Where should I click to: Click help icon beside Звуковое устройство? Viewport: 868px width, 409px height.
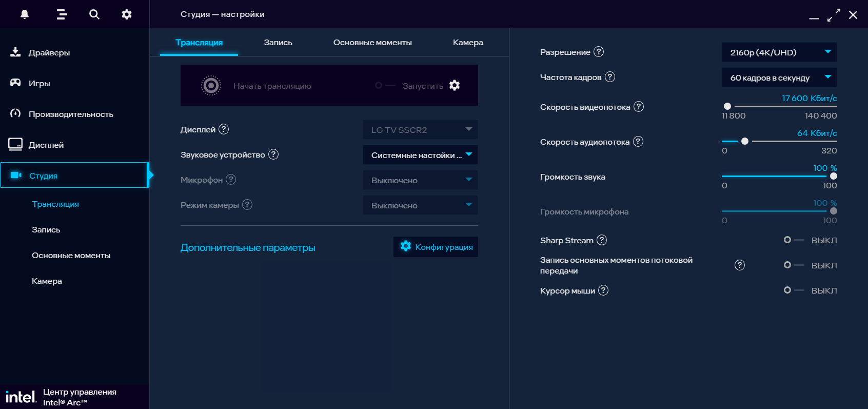tap(273, 154)
